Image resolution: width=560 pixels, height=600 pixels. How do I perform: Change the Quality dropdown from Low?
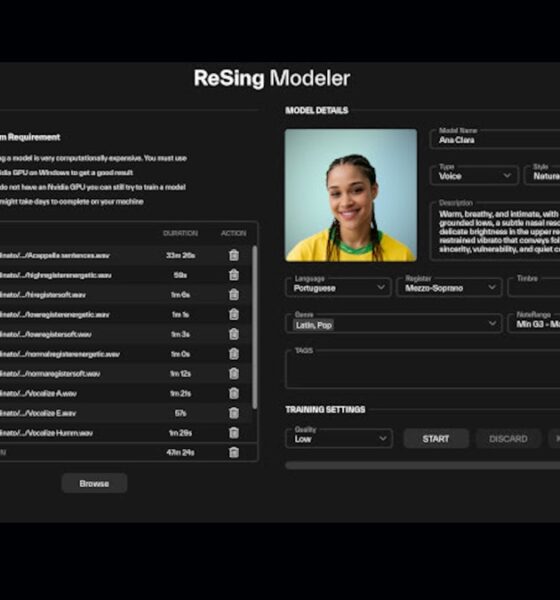pos(339,438)
